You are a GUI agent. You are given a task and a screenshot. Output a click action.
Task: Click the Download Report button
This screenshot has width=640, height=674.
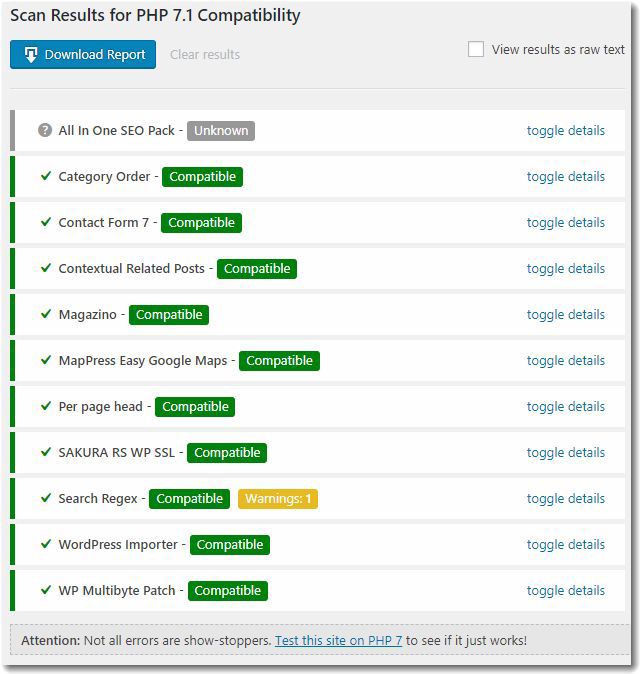coord(83,55)
